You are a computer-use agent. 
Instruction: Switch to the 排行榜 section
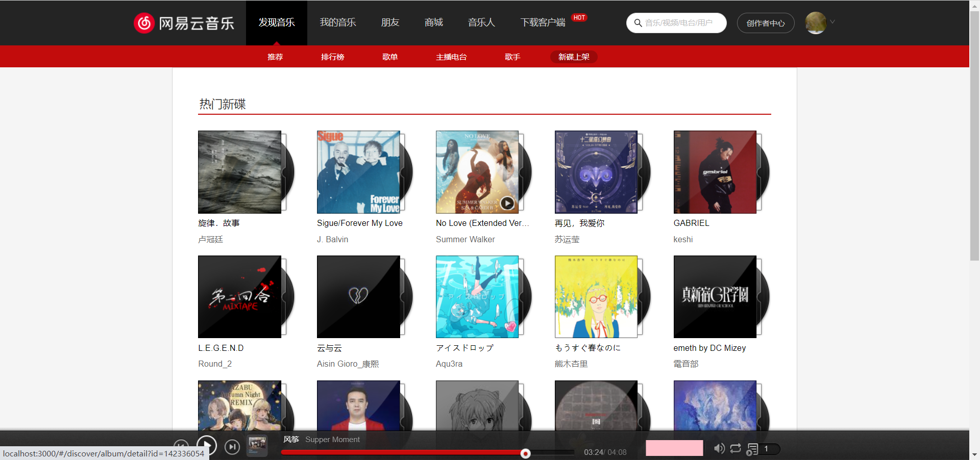(332, 57)
